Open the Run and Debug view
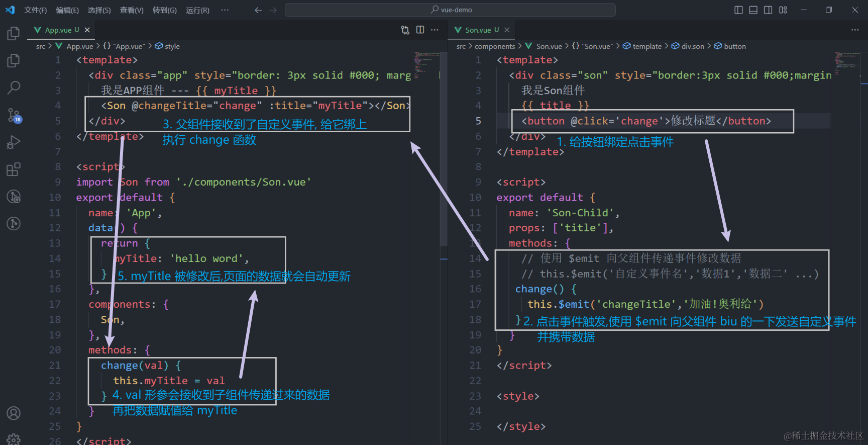The width and height of the screenshot is (868, 445). coord(14,142)
